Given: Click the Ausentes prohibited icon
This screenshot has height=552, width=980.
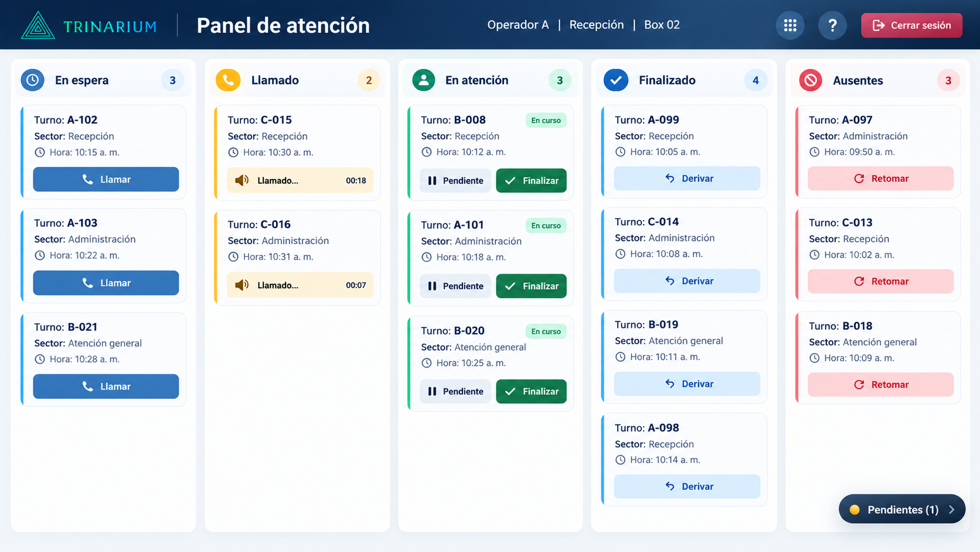Looking at the screenshot, I should 811,80.
